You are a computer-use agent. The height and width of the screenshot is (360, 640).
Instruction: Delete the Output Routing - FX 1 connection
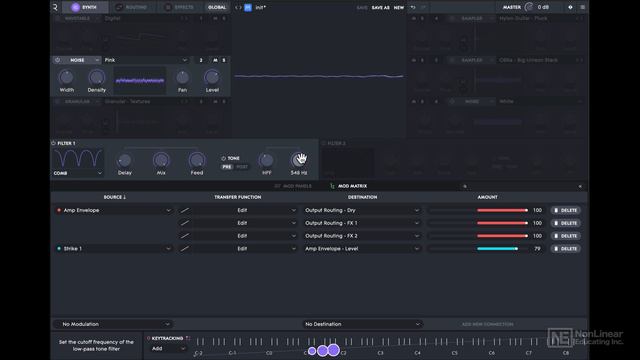click(565, 223)
